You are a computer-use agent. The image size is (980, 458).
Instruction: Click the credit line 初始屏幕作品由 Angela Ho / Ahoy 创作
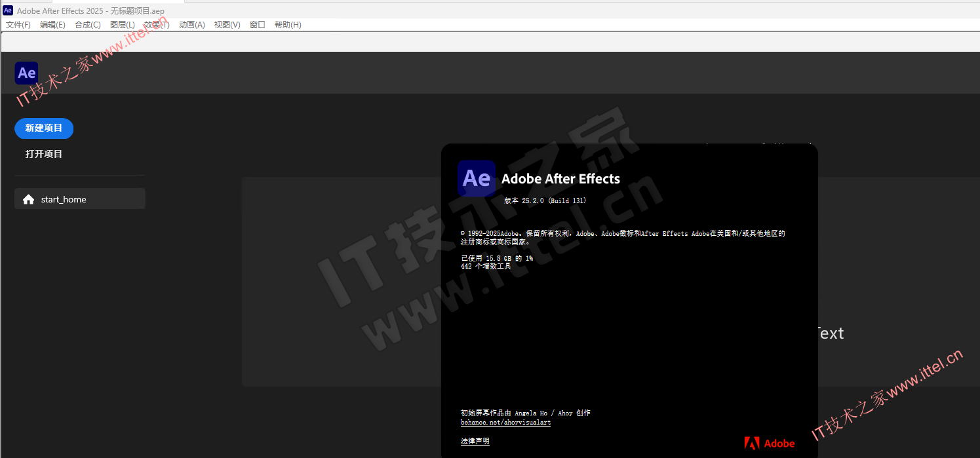[526, 413]
